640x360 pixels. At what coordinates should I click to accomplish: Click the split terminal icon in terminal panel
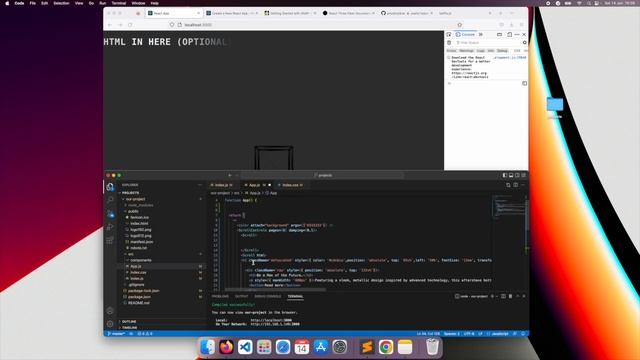tap(503, 296)
